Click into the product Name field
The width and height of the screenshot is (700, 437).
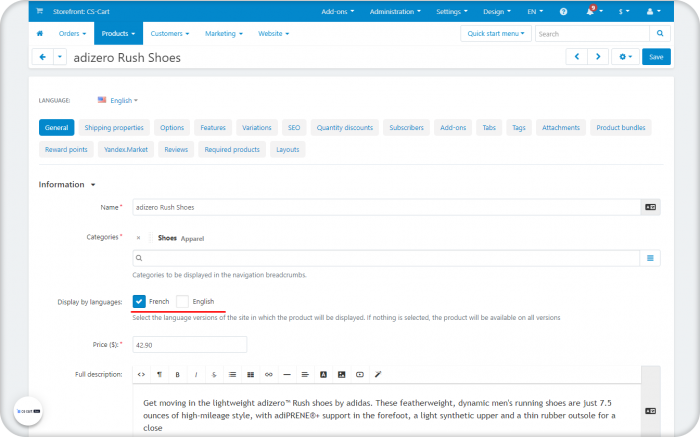tap(387, 207)
